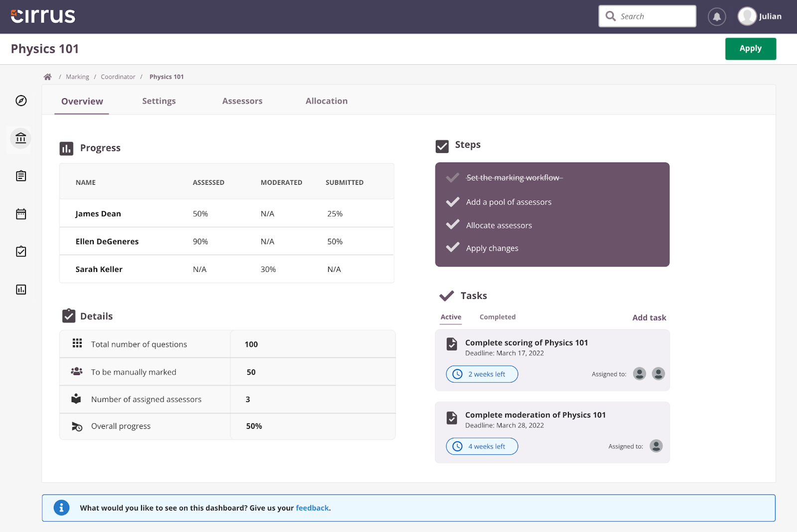This screenshot has width=797, height=532.
Task: Click the '4 weeks left' pill
Action: coord(482,446)
